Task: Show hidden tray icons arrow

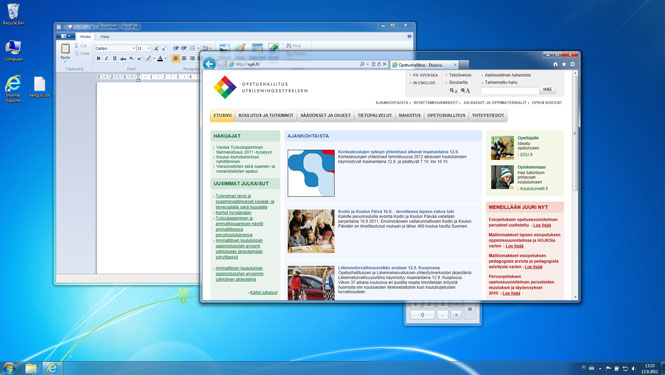Action: click(x=600, y=369)
